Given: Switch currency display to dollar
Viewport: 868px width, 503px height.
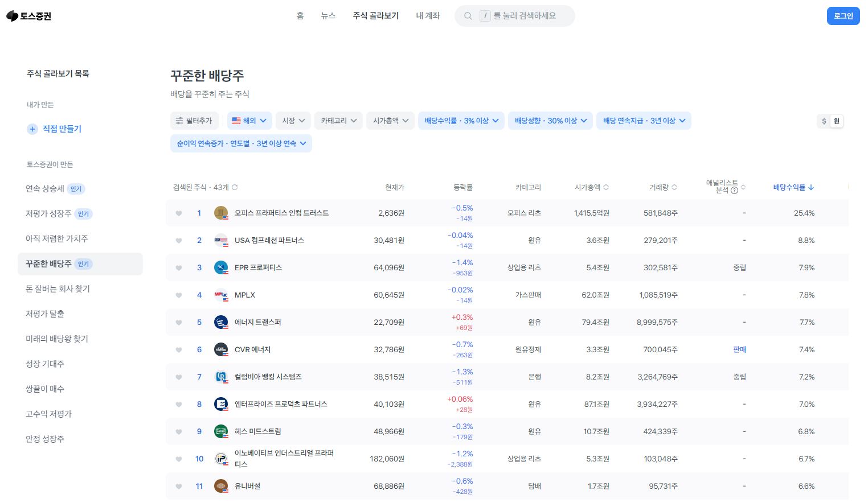Looking at the screenshot, I should tap(824, 121).
